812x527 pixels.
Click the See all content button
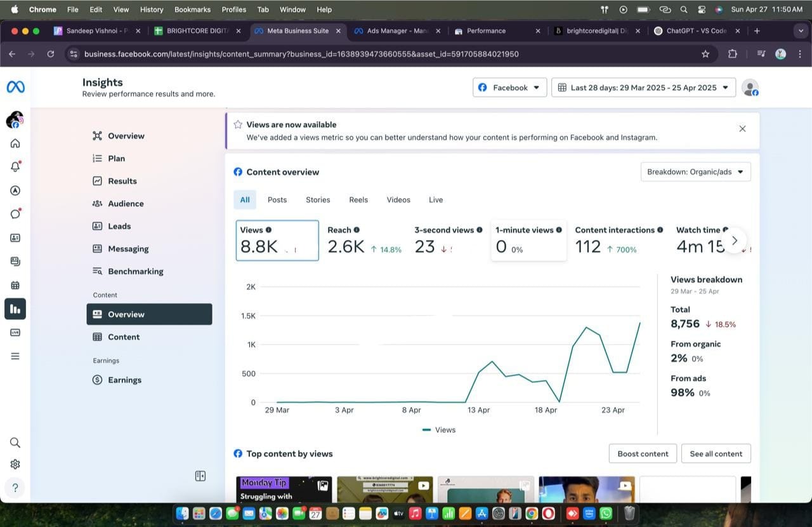point(716,453)
